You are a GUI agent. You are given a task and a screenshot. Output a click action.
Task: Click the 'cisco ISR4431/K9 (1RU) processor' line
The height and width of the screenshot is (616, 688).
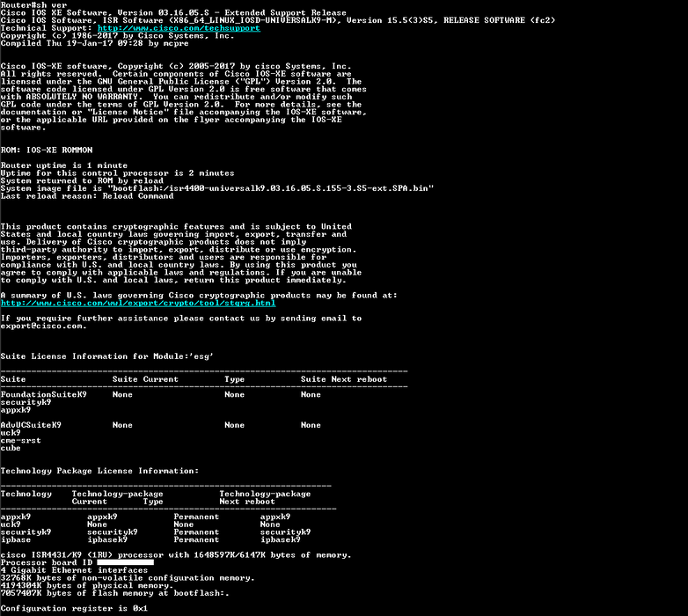(x=176, y=555)
